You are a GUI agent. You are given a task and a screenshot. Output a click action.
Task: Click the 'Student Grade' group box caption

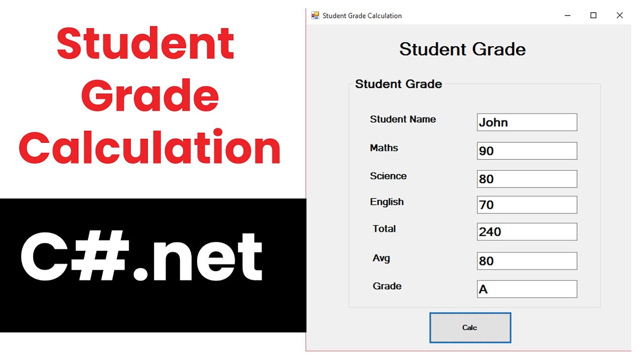(398, 84)
